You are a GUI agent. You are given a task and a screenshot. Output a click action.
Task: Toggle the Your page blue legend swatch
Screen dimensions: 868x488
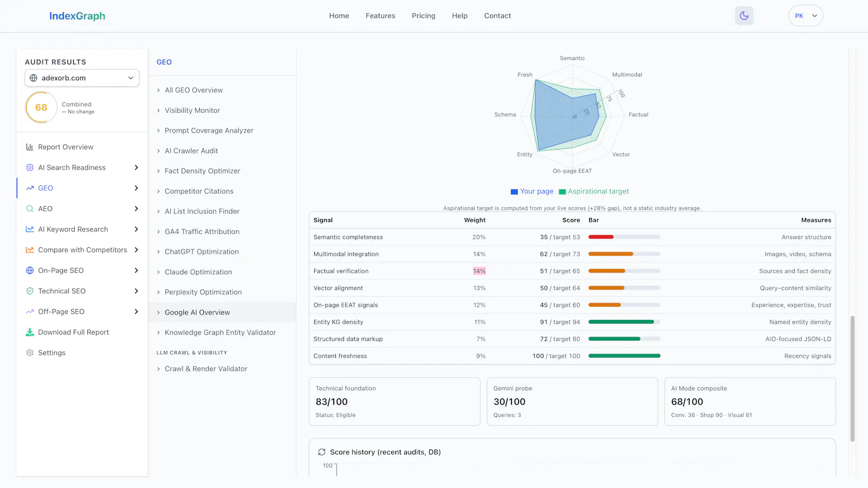(x=514, y=192)
